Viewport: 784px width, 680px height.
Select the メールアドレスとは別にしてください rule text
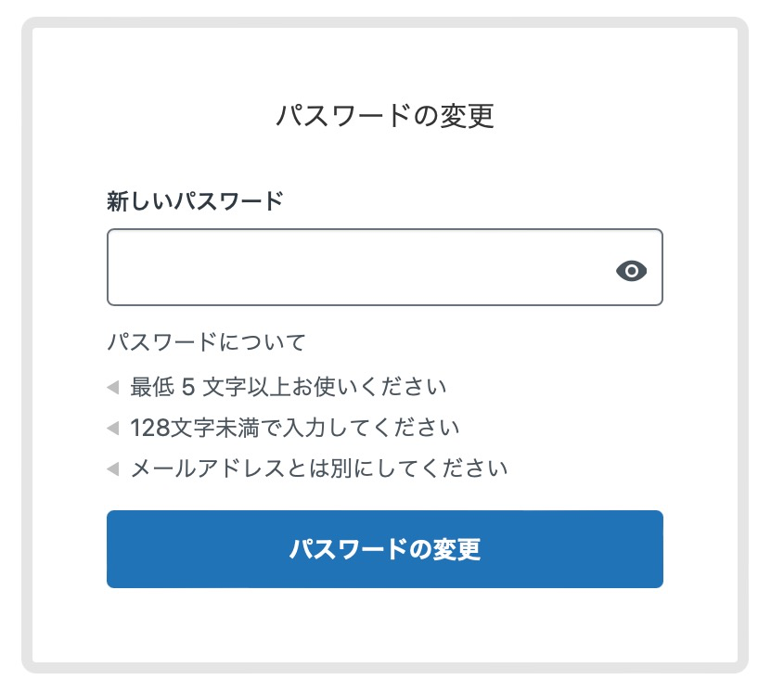318,469
